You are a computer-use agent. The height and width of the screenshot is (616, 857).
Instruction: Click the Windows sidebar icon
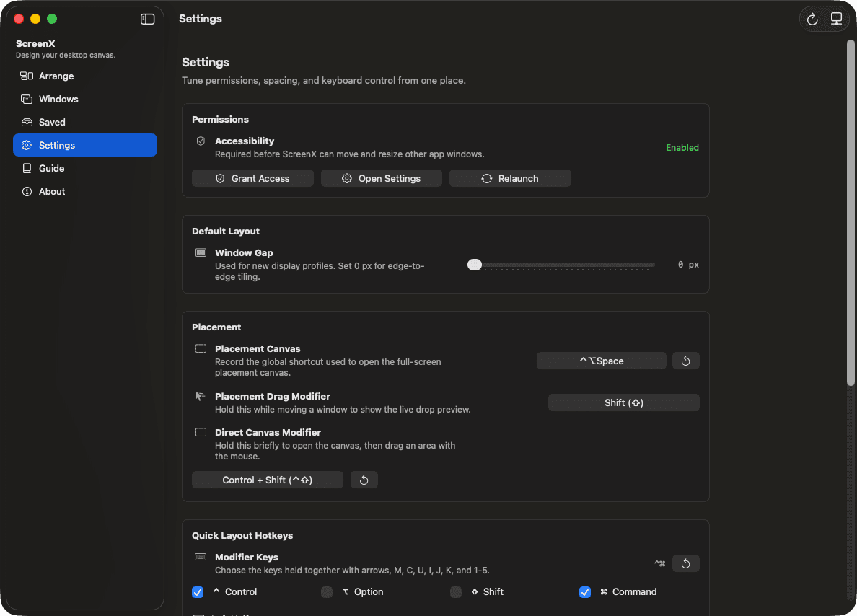click(x=27, y=99)
